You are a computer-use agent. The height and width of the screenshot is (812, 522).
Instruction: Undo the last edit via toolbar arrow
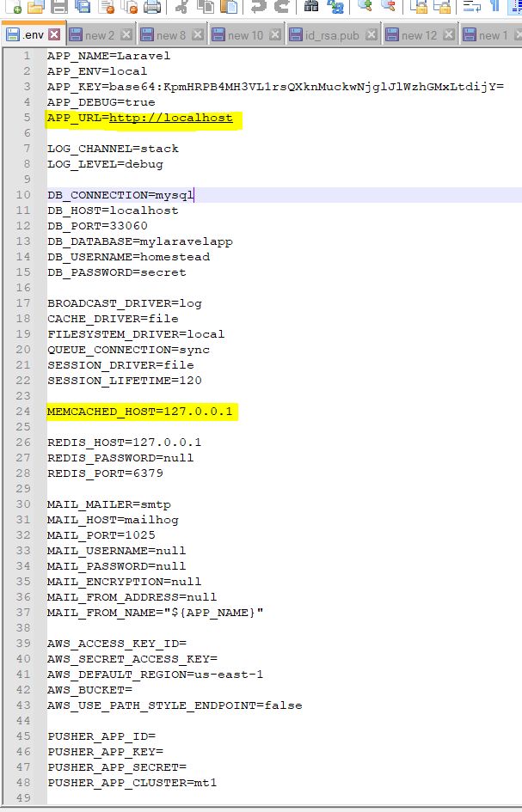(x=259, y=6)
